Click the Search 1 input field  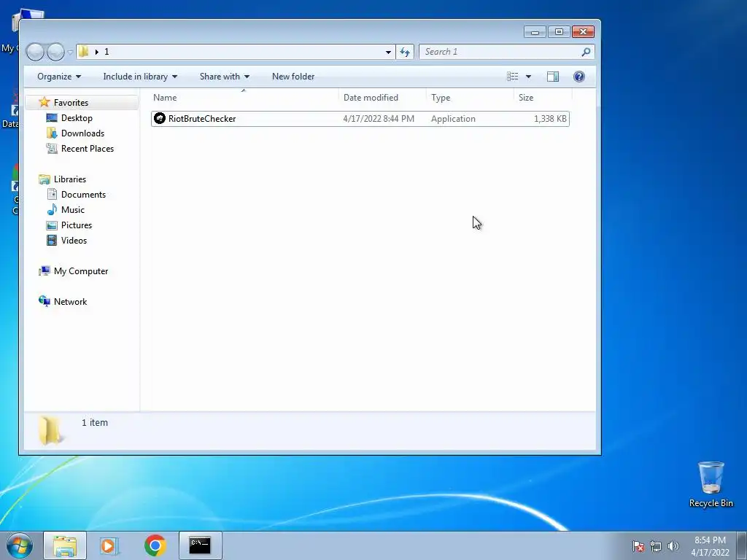pyautogui.click(x=499, y=52)
